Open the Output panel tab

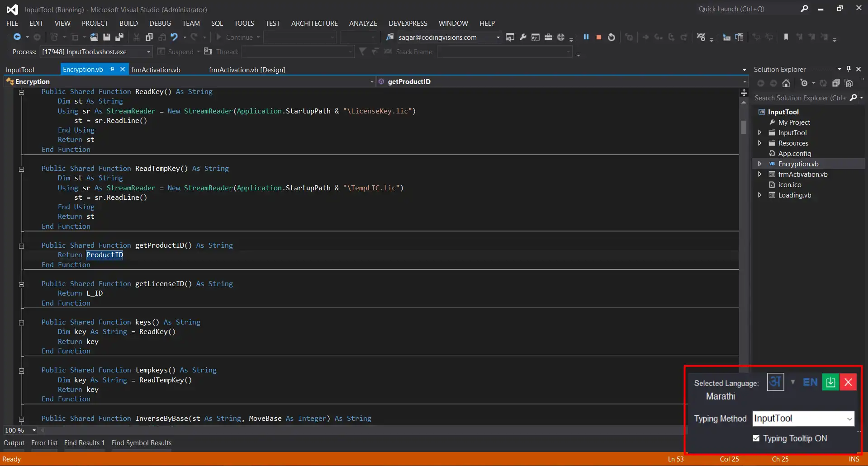(x=14, y=443)
